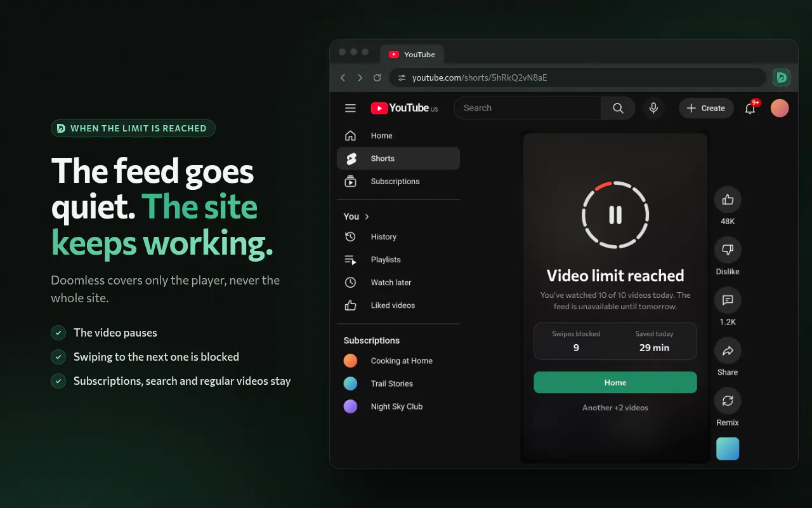This screenshot has width=812, height=508.
Task: Click the Create button
Action: tap(706, 108)
